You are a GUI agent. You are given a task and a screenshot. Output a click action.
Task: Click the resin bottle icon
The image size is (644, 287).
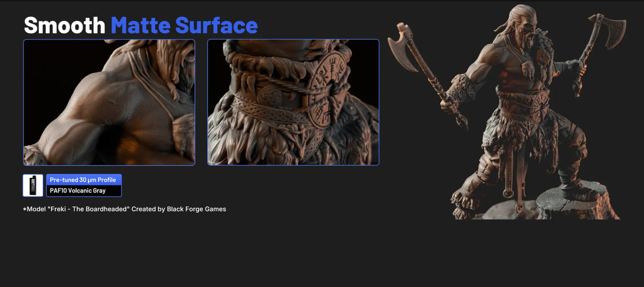[33, 185]
